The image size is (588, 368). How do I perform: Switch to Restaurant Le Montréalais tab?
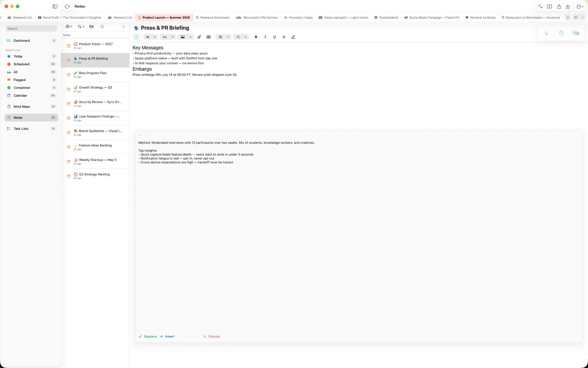531,18
